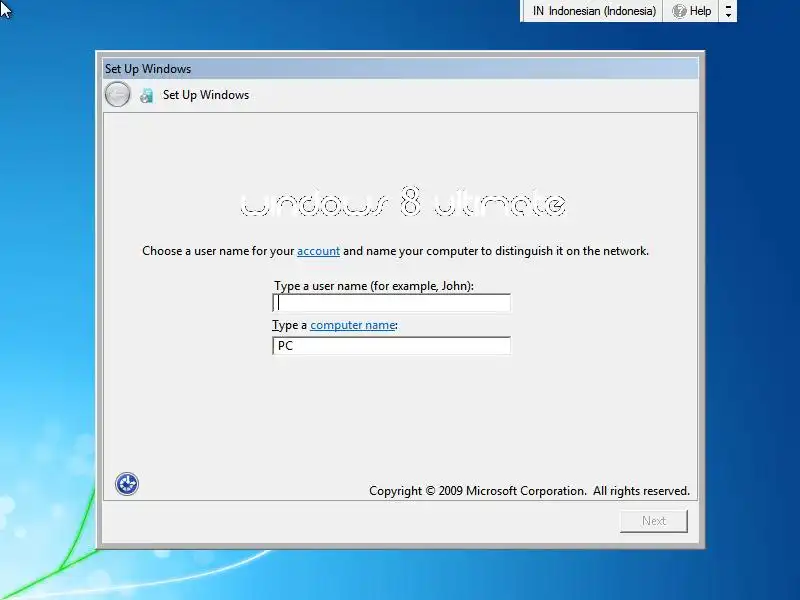Viewport: 800px width, 600px height.
Task: Click the computer name field containing PC
Action: click(x=391, y=346)
